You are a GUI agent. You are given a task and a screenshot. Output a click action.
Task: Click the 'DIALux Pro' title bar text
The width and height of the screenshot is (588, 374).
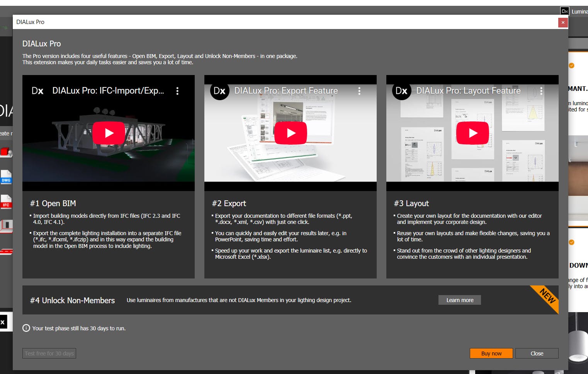pos(31,22)
